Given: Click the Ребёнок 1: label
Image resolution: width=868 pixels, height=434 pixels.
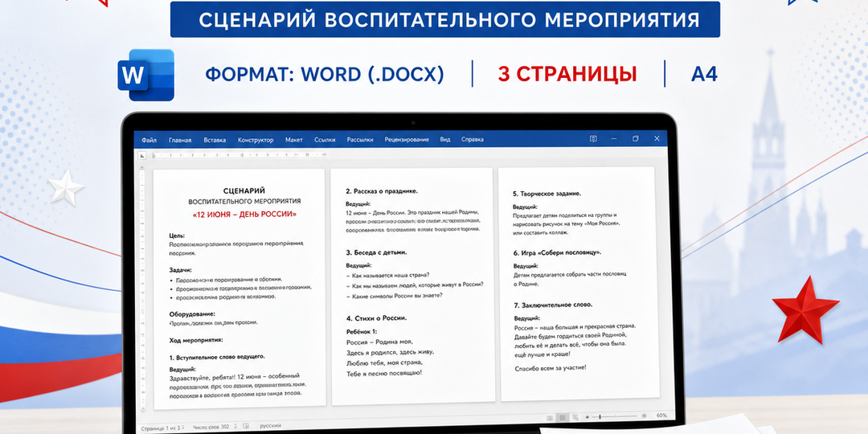Looking at the screenshot, I should 362,332.
